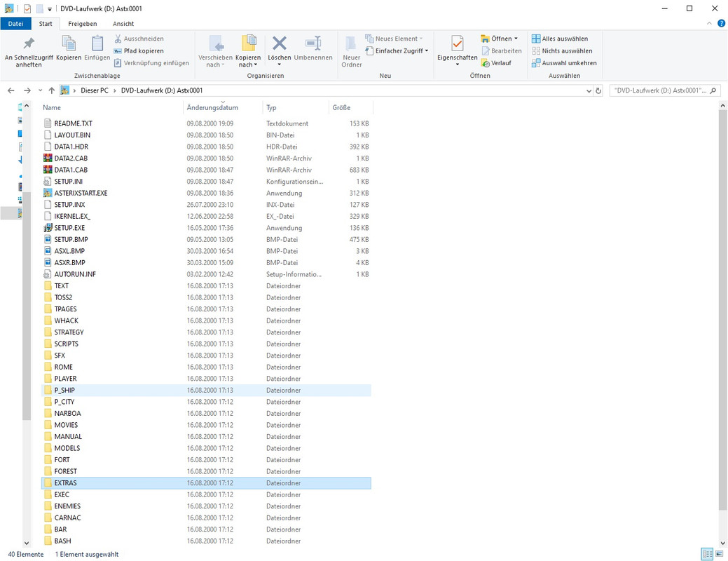728x561 pixels.
Task: Switch to the Start ribbon tab
Action: pyautogui.click(x=46, y=24)
